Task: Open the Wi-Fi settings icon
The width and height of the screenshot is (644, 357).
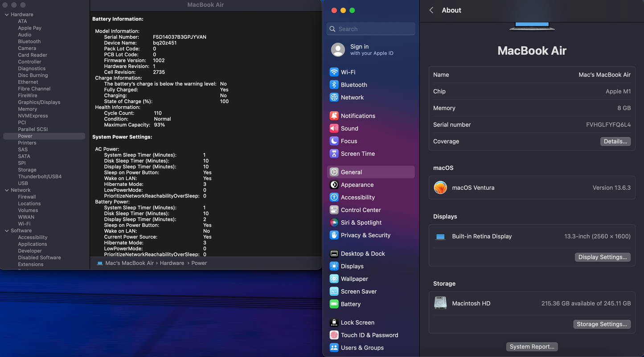Action: pos(334,72)
